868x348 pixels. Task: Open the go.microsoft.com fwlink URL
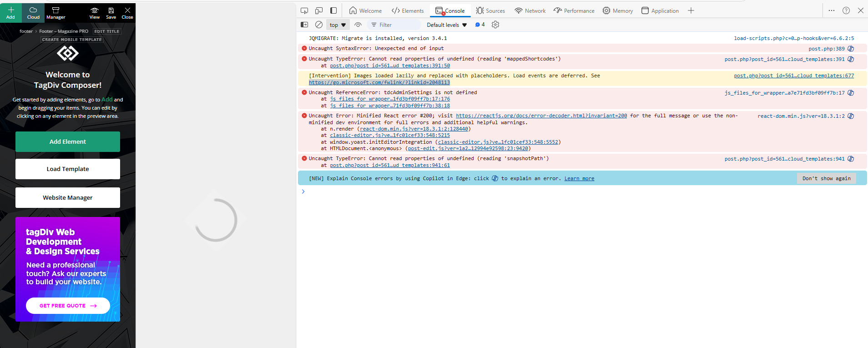click(x=379, y=82)
